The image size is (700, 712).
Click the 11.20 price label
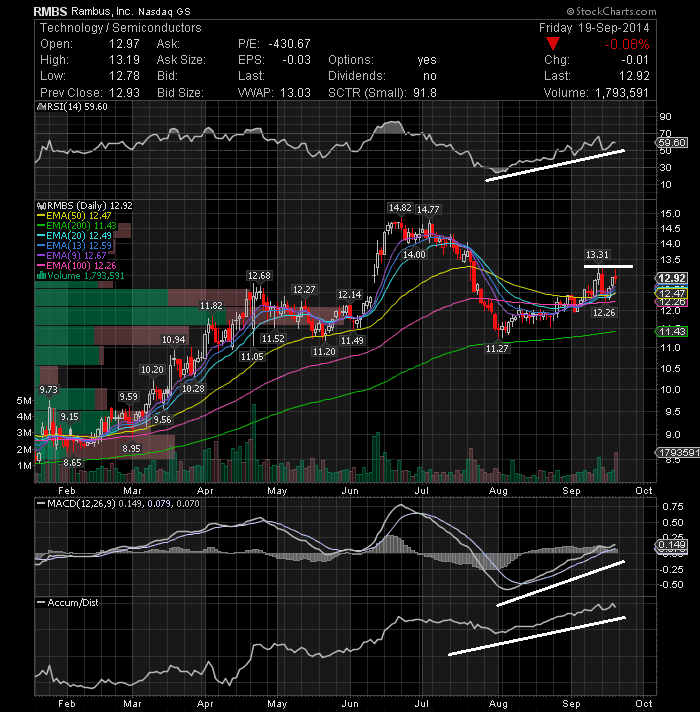pyautogui.click(x=324, y=351)
